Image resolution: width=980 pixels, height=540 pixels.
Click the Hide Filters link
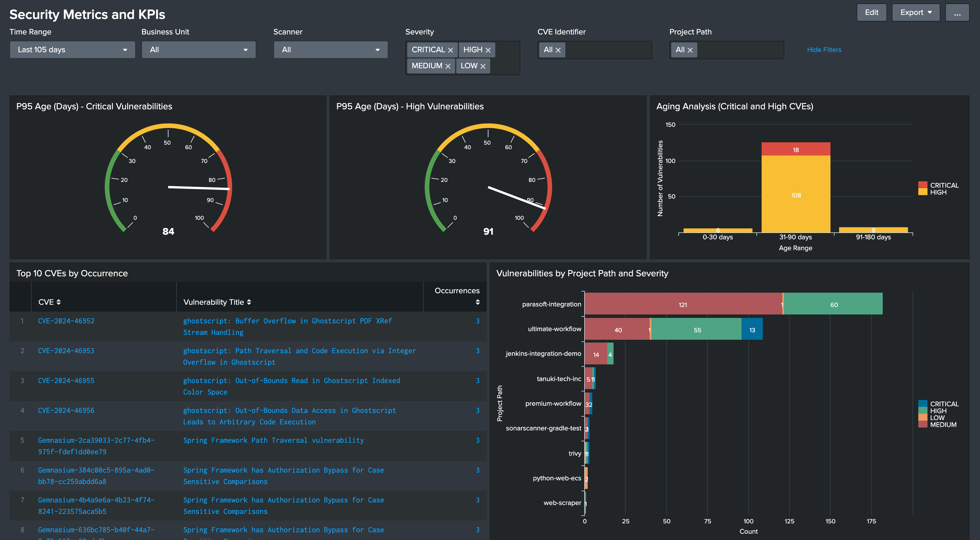tap(824, 49)
